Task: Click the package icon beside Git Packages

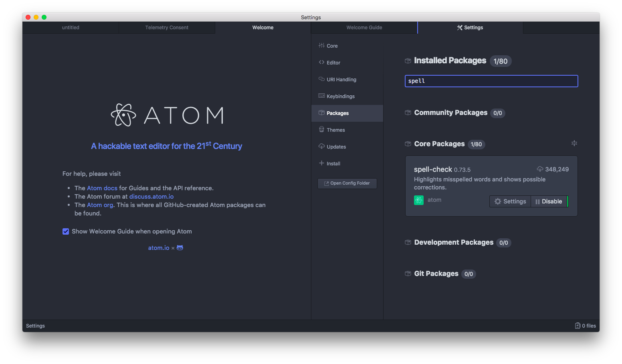Action: pyautogui.click(x=408, y=274)
